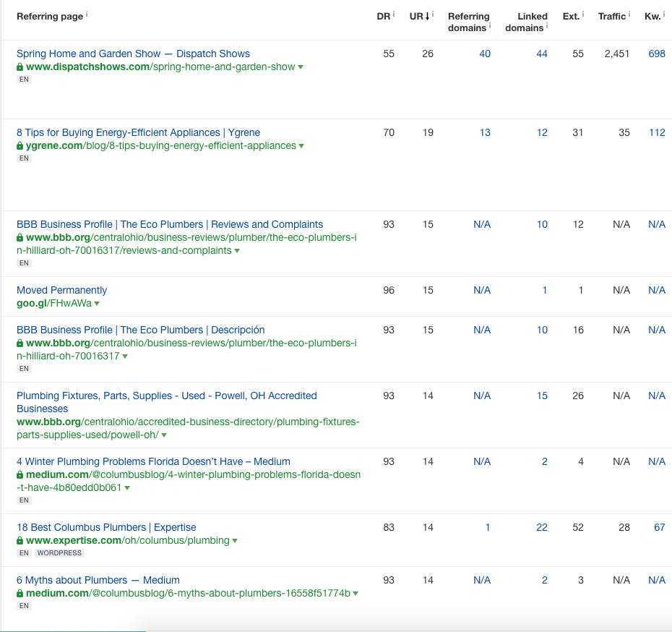Open Plumbing Fixtures, Parts, Supplies link
The width and height of the screenshot is (672, 632).
coord(167,402)
